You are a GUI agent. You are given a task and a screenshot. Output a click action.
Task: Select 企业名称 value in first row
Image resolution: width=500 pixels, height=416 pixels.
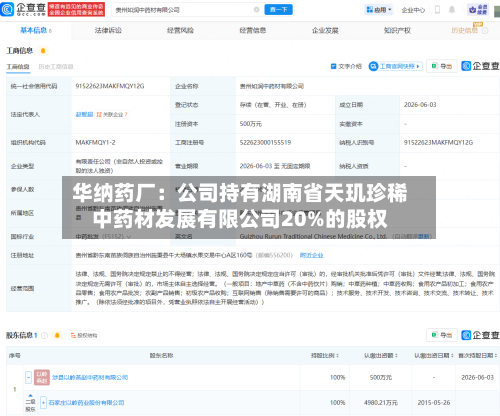click(272, 86)
